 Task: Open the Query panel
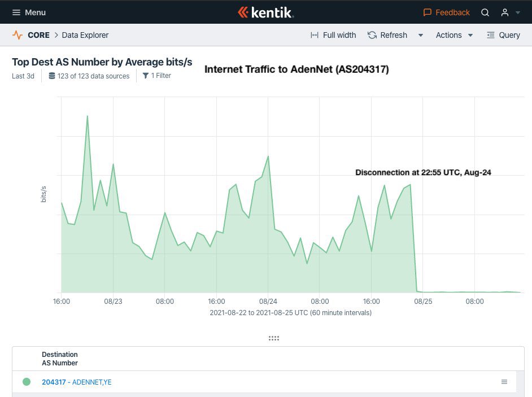504,35
